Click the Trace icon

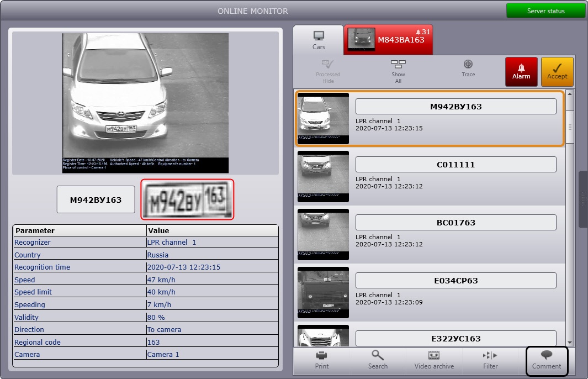pyautogui.click(x=468, y=69)
